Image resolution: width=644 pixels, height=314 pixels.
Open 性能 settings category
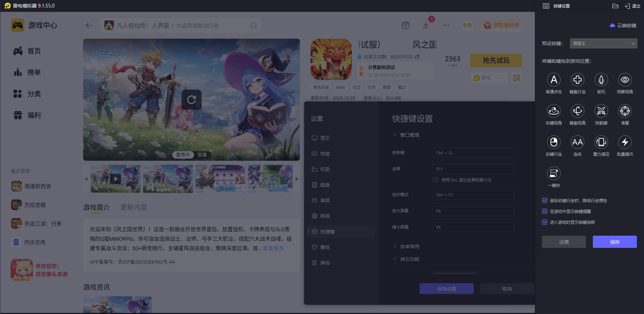point(341,154)
